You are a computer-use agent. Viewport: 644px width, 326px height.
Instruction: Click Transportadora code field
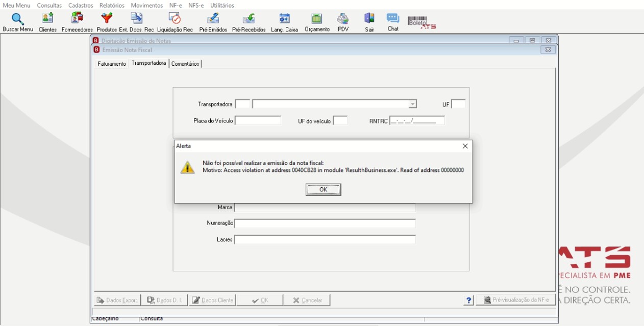tap(242, 104)
